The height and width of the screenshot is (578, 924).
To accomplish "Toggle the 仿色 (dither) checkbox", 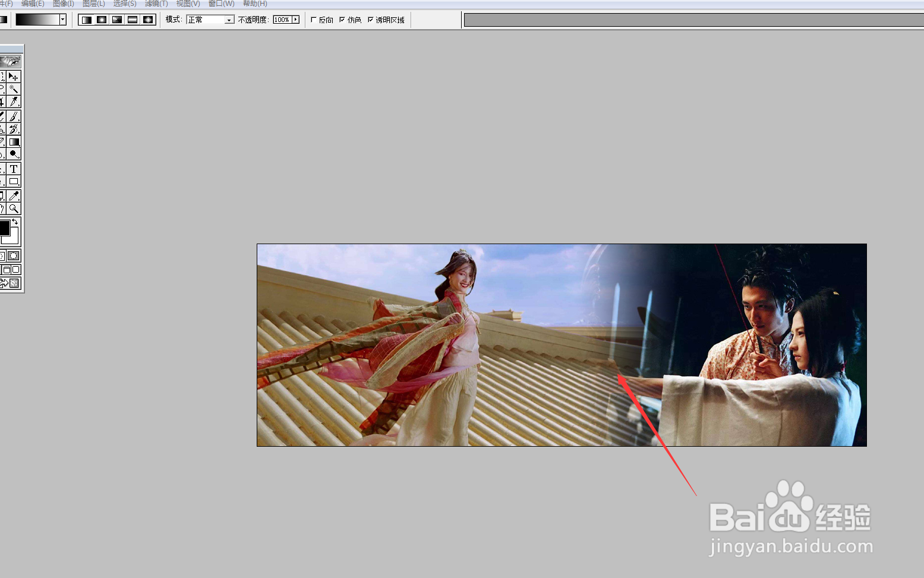I will 342,20.
